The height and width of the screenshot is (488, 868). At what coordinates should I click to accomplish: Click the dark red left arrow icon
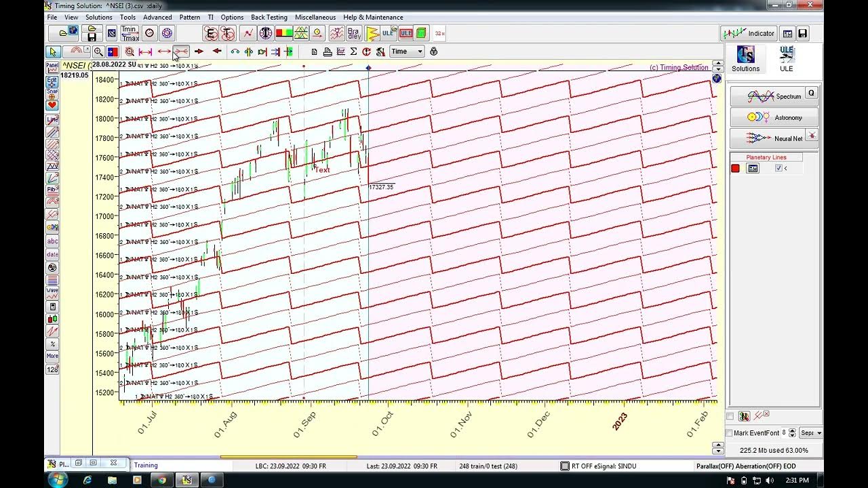pyautogui.click(x=217, y=52)
